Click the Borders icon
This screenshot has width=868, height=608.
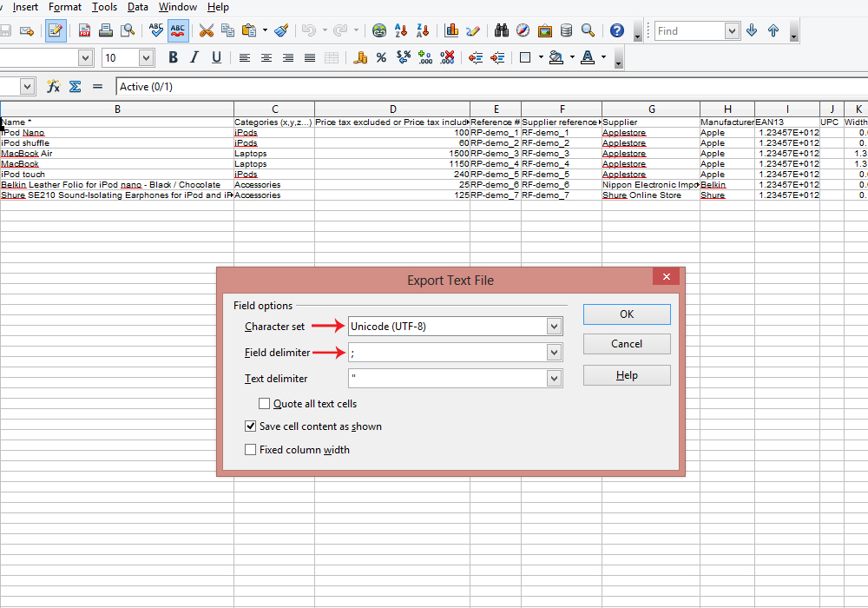tap(525, 57)
